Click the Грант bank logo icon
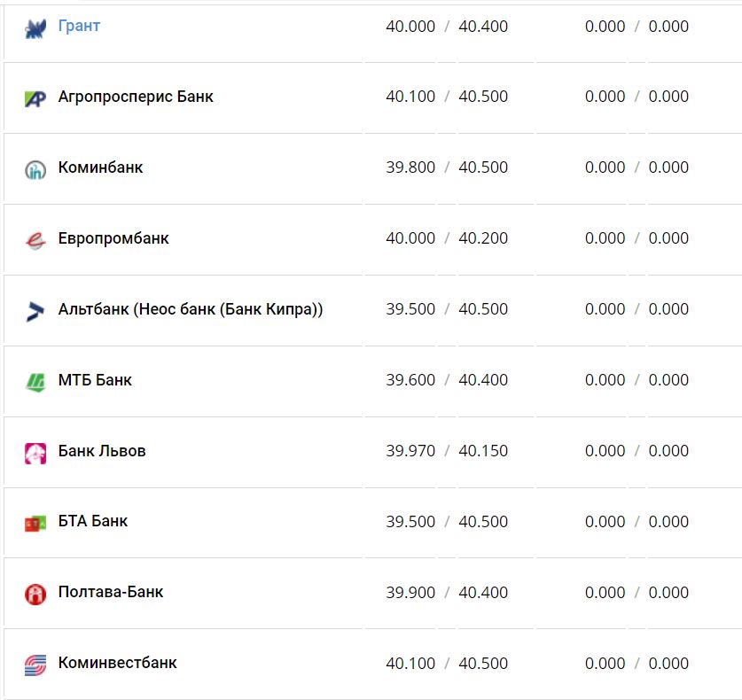This screenshot has height=700, width=742. [x=35, y=28]
